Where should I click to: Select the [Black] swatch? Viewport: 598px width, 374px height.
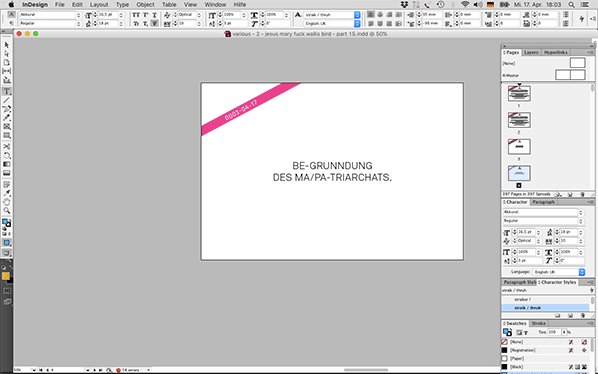tap(545, 367)
